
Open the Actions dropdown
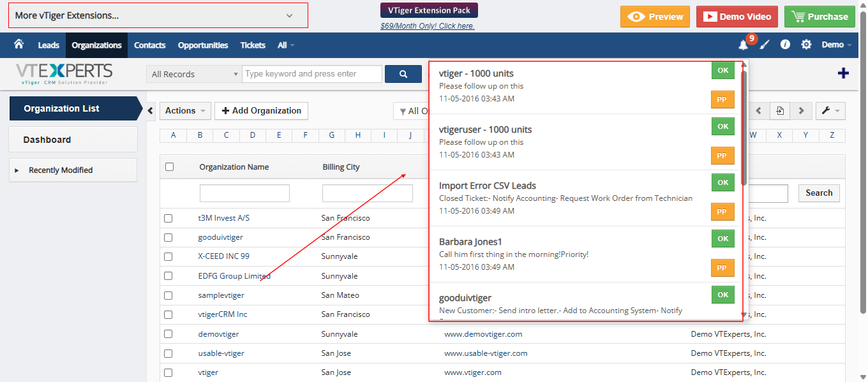[x=185, y=110]
